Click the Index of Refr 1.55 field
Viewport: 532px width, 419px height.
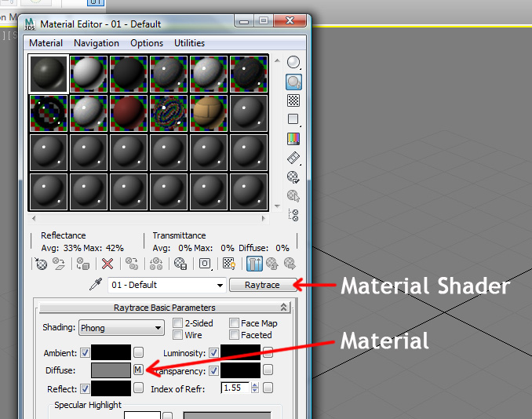click(x=236, y=388)
